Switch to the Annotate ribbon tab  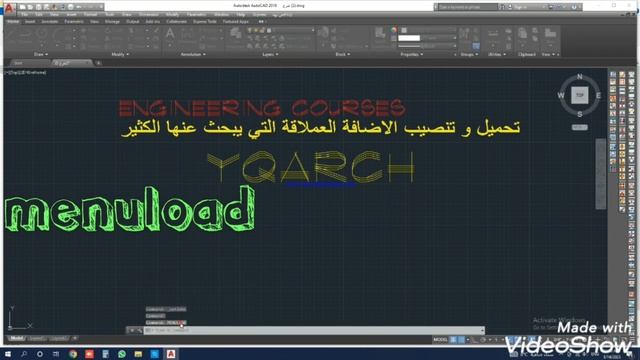click(x=49, y=22)
